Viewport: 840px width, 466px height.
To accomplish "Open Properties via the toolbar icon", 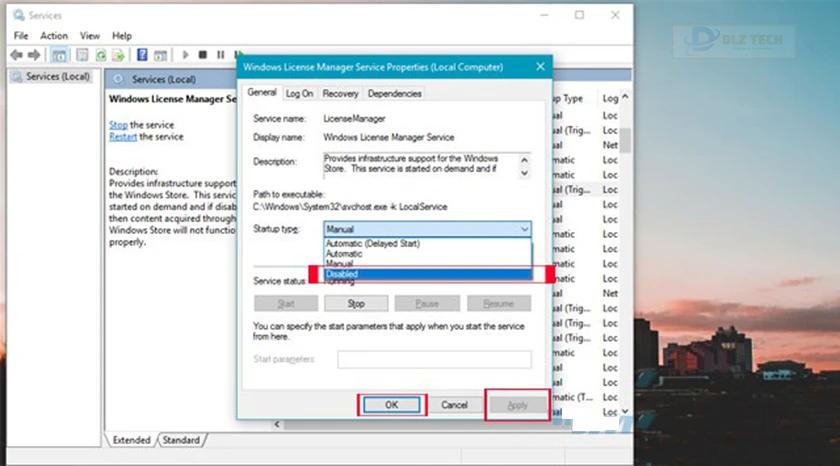I will coord(82,55).
